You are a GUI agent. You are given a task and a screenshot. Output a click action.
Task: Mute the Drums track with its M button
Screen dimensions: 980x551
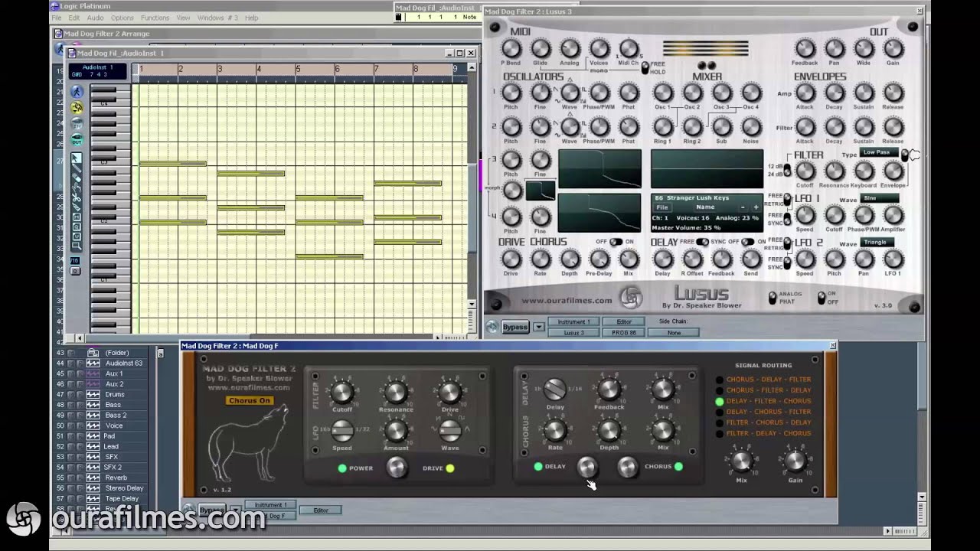[x=71, y=394]
